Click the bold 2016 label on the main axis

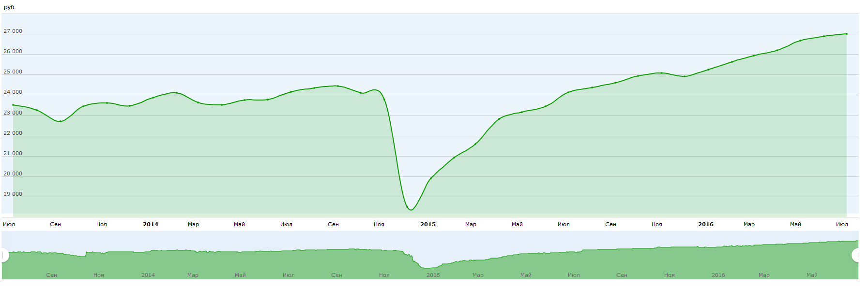click(706, 224)
